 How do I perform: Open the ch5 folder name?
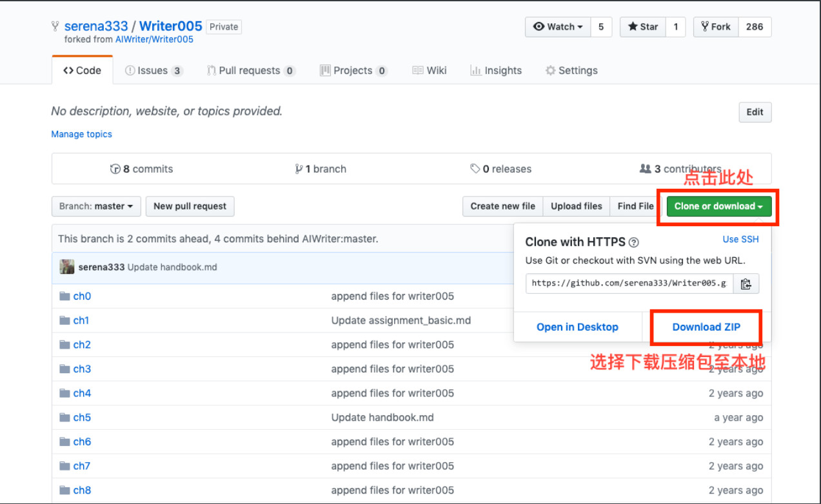pyautogui.click(x=82, y=417)
